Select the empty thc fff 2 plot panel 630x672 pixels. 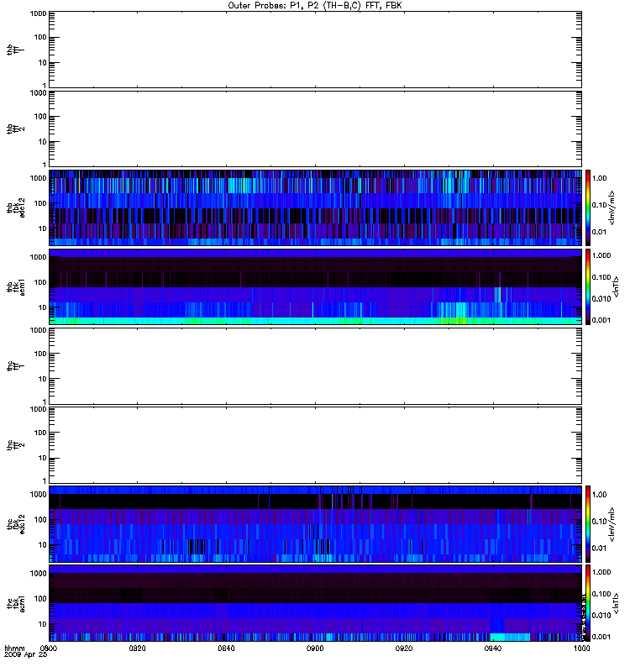coord(315,445)
